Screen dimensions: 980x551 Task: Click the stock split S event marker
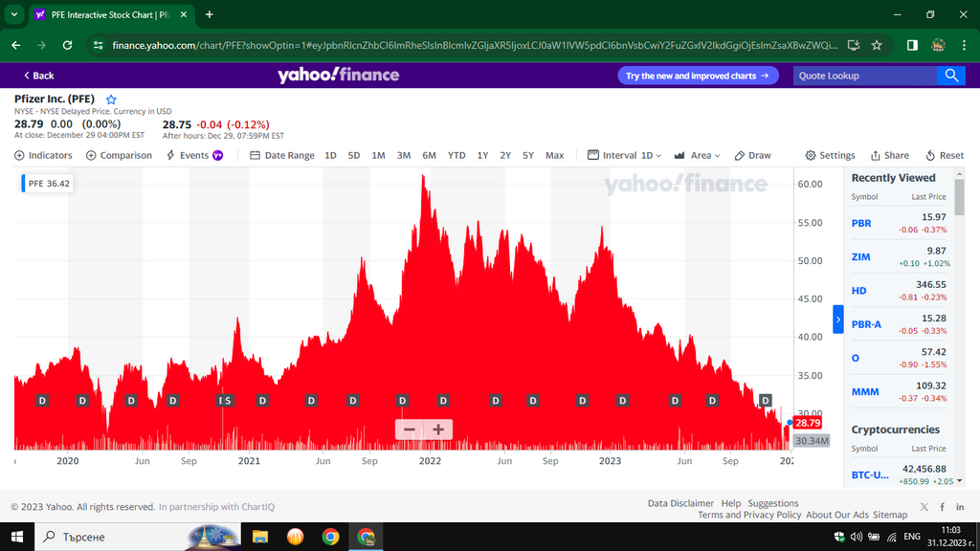click(x=228, y=401)
